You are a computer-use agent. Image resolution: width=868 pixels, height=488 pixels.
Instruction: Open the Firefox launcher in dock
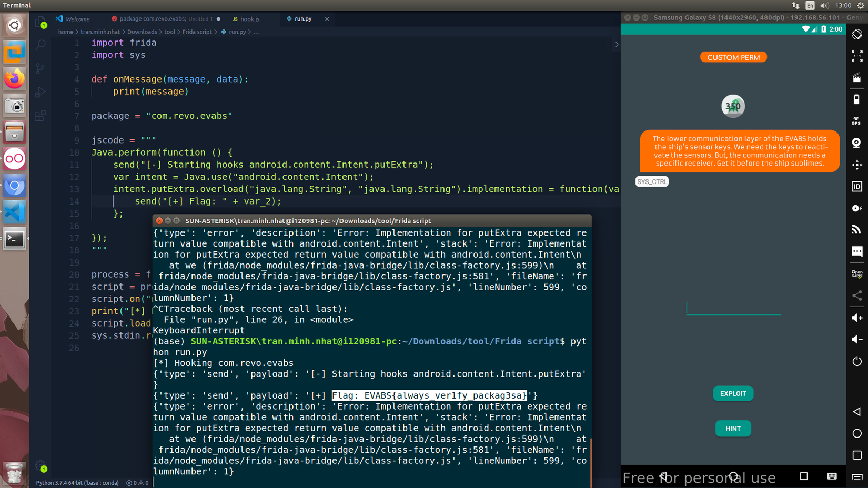(x=14, y=79)
